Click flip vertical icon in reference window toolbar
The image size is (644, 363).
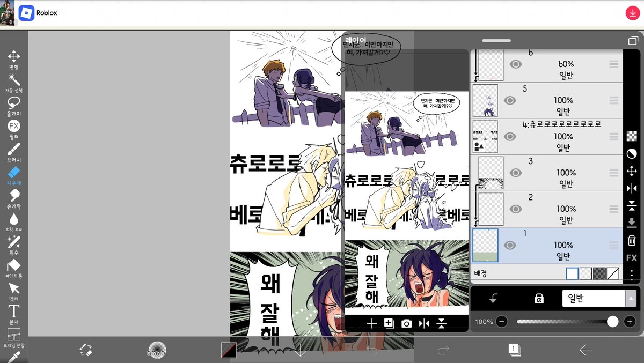(x=442, y=323)
